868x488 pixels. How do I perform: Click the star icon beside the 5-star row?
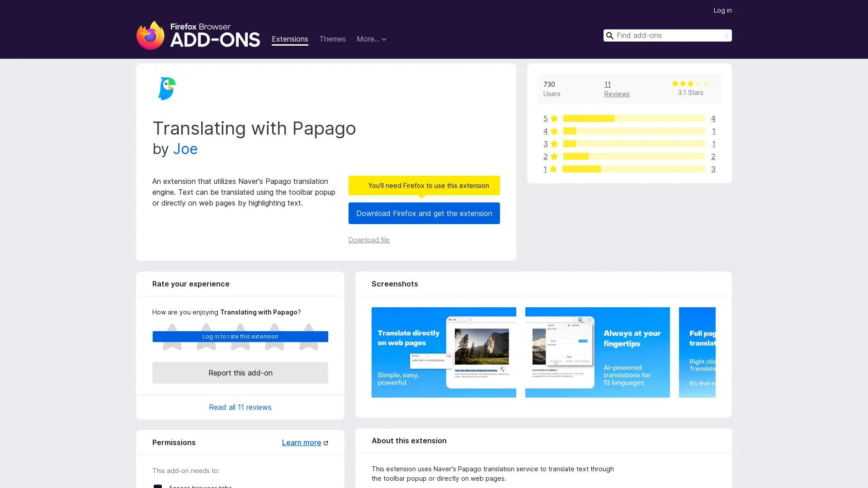click(x=553, y=118)
